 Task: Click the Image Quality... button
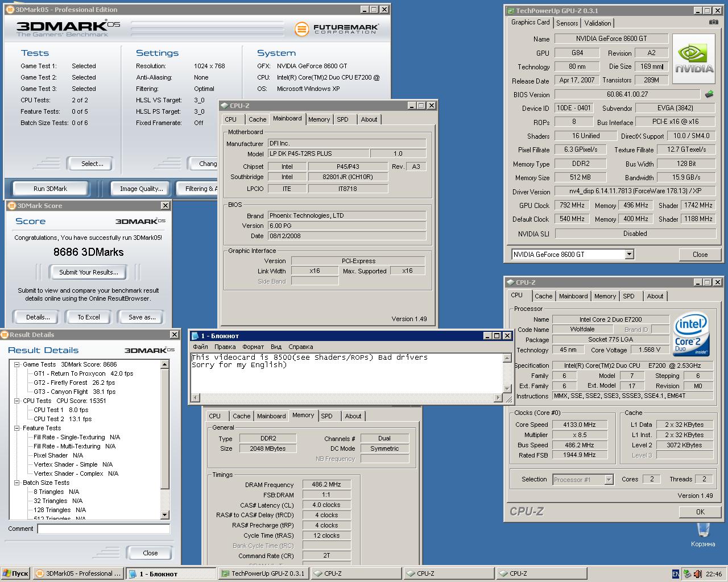pyautogui.click(x=141, y=189)
